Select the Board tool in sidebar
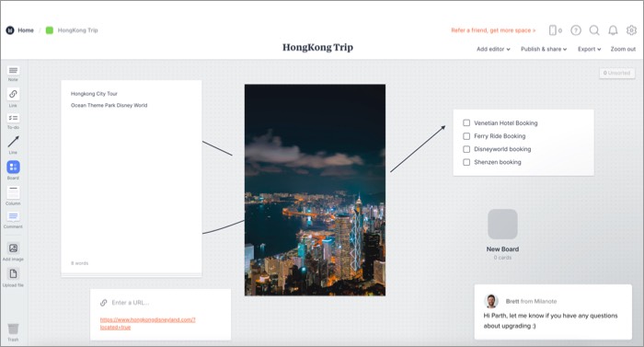 tap(13, 167)
